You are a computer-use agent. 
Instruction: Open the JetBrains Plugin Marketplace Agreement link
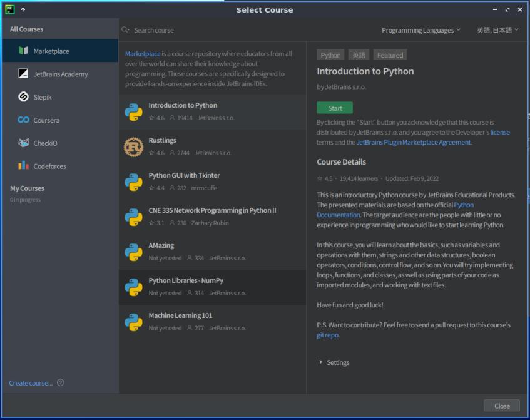414,142
